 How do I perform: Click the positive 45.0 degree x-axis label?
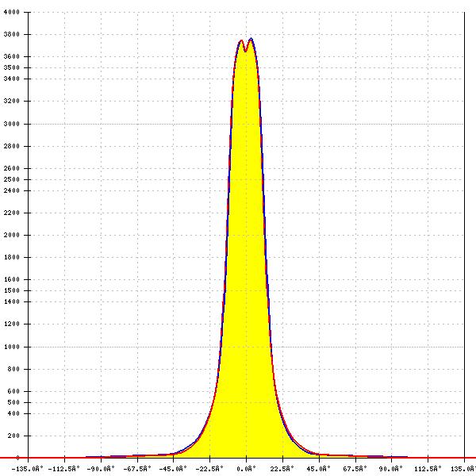318,469
